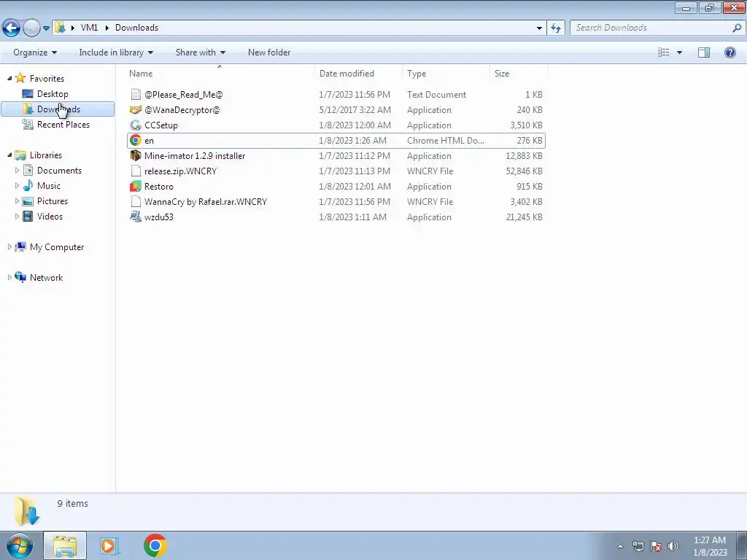Click the taskbar clock showing 1:27 AM

tap(709, 546)
